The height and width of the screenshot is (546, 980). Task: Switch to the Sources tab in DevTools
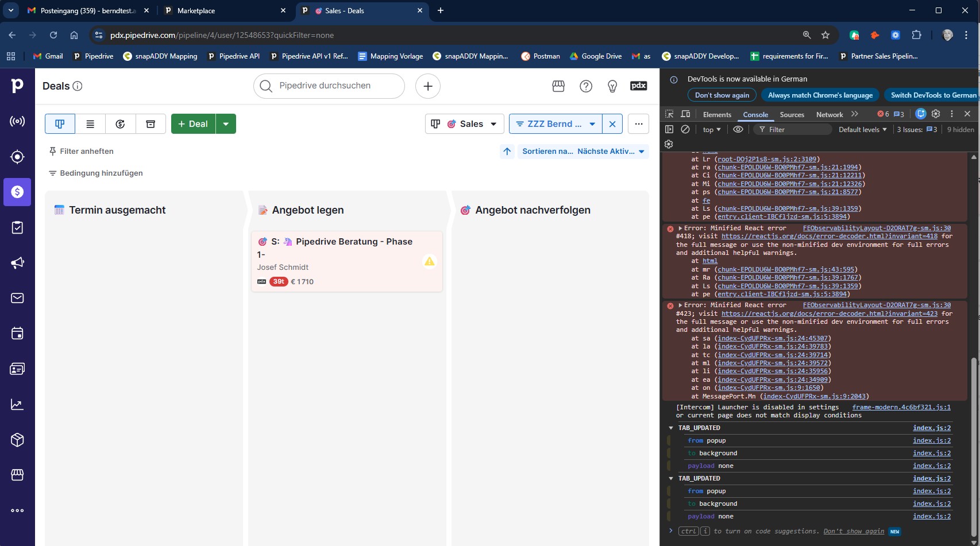point(792,114)
